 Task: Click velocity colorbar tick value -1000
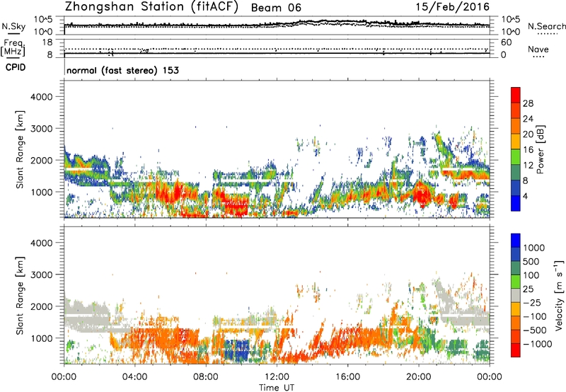[537, 344]
